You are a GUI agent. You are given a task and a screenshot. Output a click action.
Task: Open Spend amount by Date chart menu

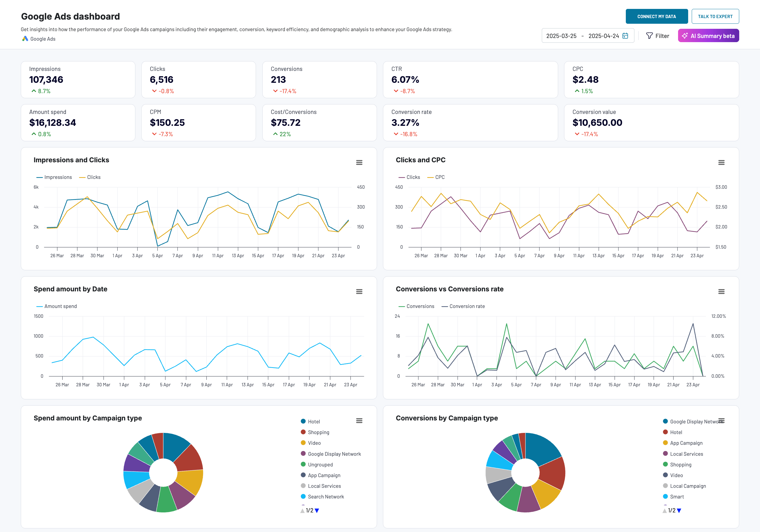click(359, 291)
